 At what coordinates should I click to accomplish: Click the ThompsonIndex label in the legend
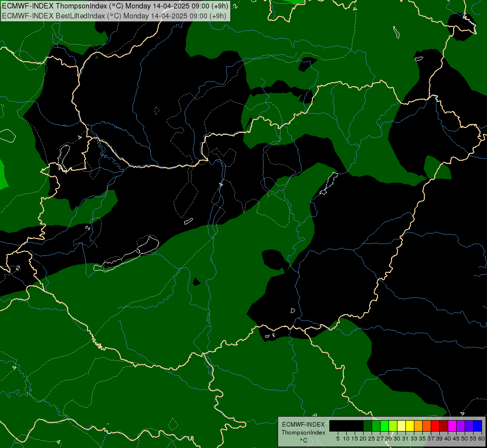pos(303,433)
